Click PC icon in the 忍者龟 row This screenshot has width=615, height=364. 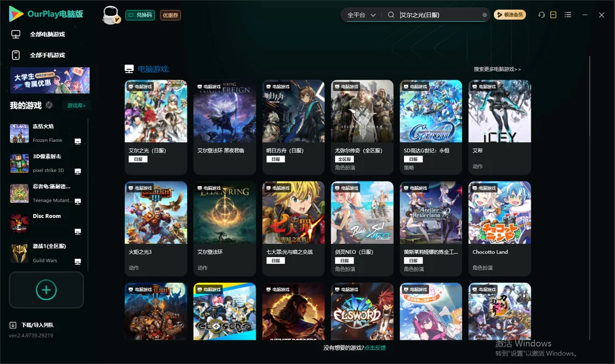77,201
